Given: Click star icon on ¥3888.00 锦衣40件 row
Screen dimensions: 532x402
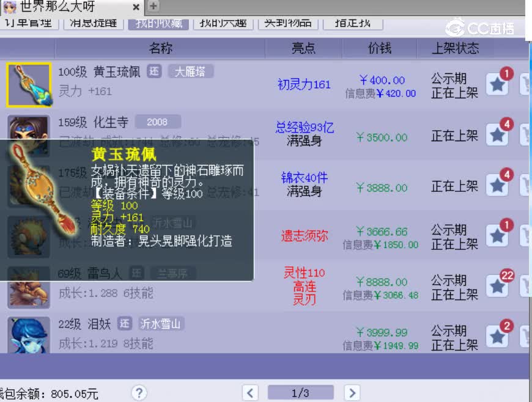Looking at the screenshot, I should point(497,185).
